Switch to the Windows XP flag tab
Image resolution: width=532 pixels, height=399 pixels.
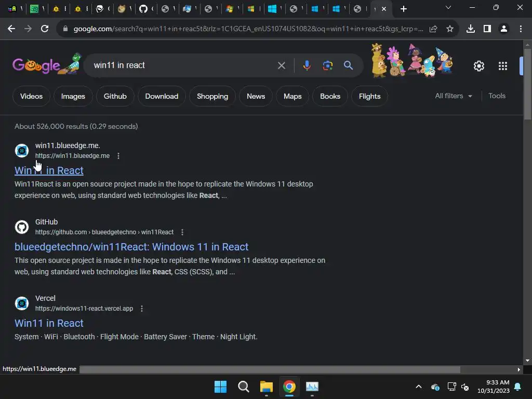click(233, 9)
